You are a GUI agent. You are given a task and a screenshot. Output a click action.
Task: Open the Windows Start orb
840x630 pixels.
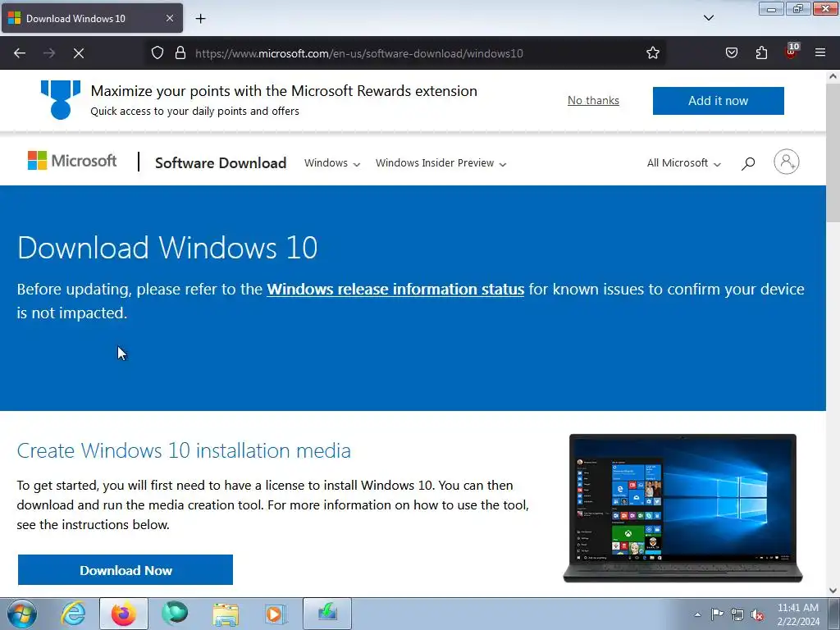tap(22, 614)
